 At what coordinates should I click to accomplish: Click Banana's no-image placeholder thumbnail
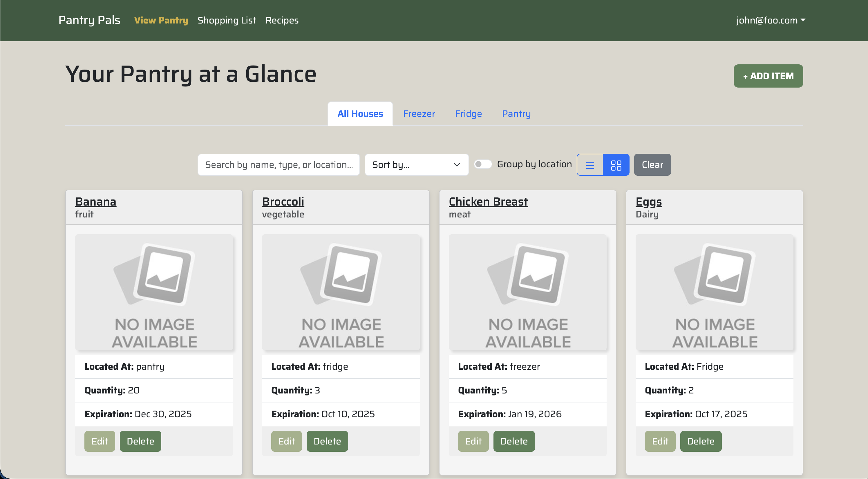pos(154,292)
